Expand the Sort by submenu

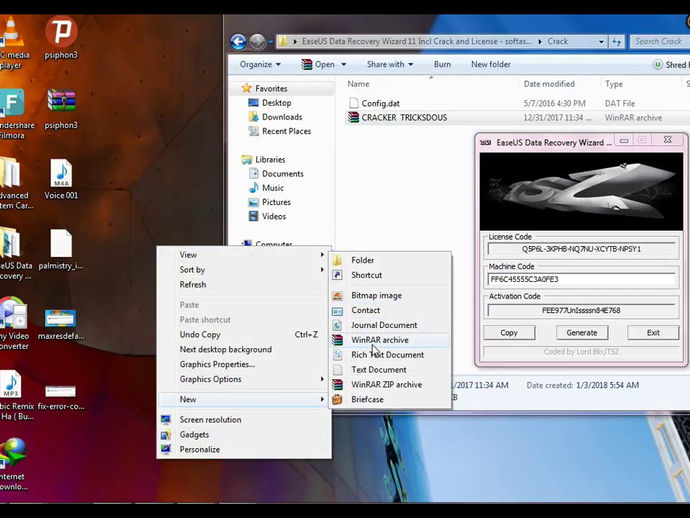coord(244,270)
